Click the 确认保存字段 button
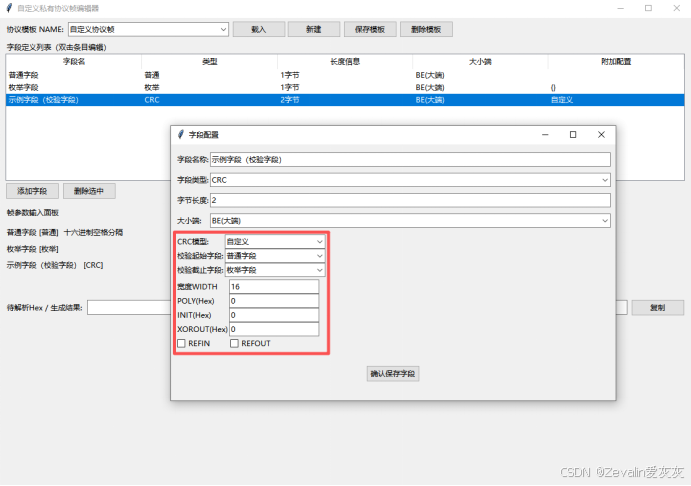This screenshot has height=486, width=691. pyautogui.click(x=393, y=374)
